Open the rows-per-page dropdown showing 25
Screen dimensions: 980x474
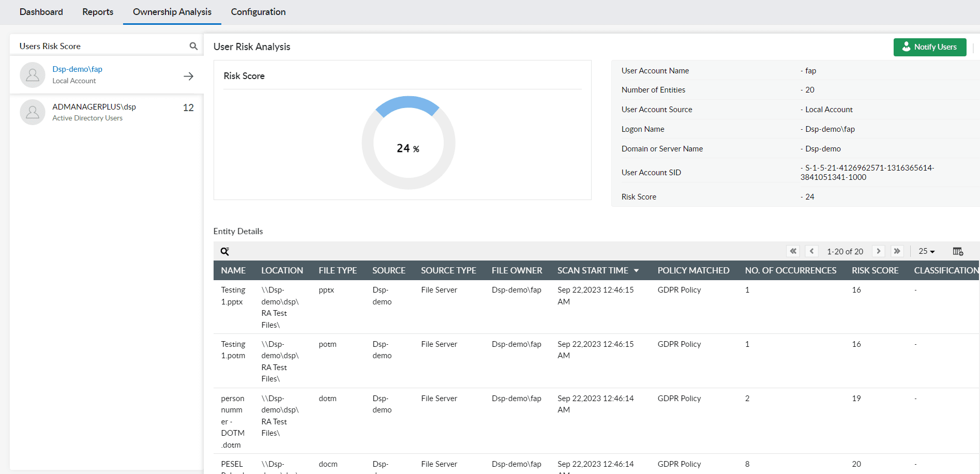(x=926, y=251)
